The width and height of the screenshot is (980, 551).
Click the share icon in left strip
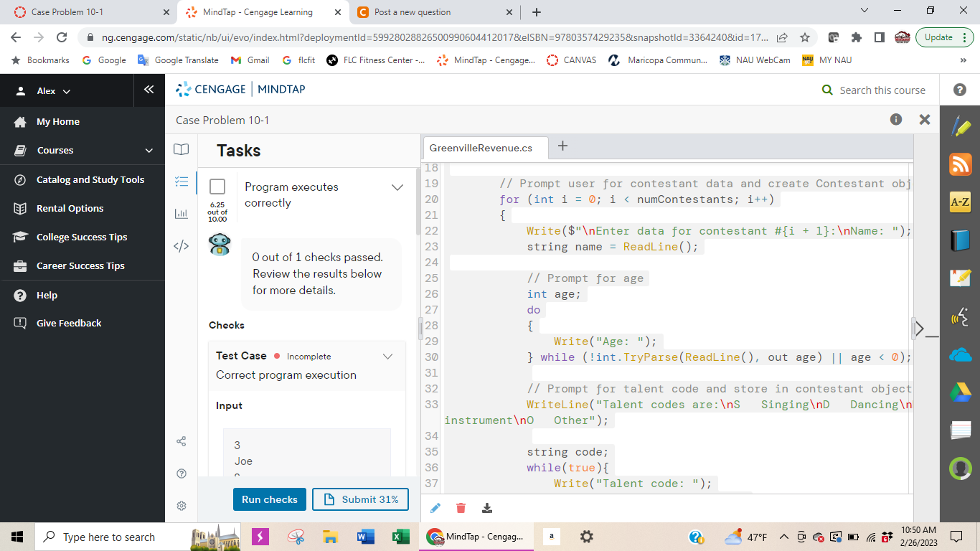[x=182, y=441]
